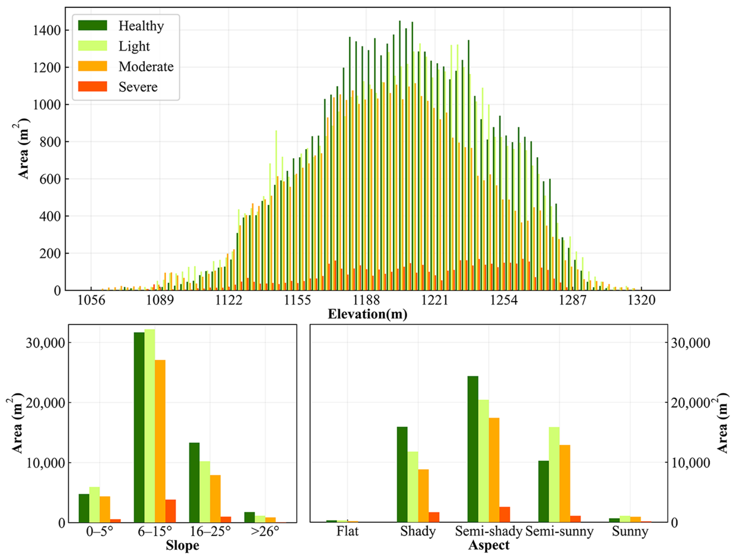Click the Severe red legend swatch
735x560 pixels.
pos(92,86)
